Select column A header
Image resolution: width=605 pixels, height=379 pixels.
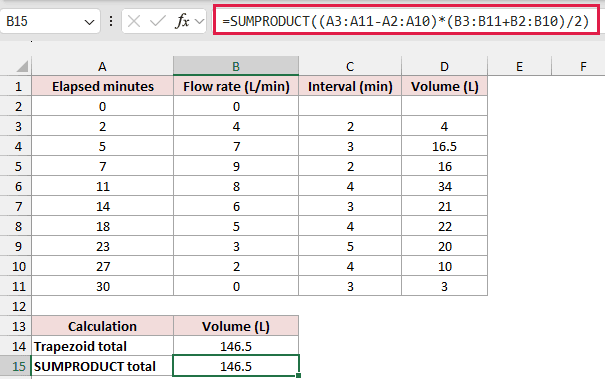coord(102,66)
